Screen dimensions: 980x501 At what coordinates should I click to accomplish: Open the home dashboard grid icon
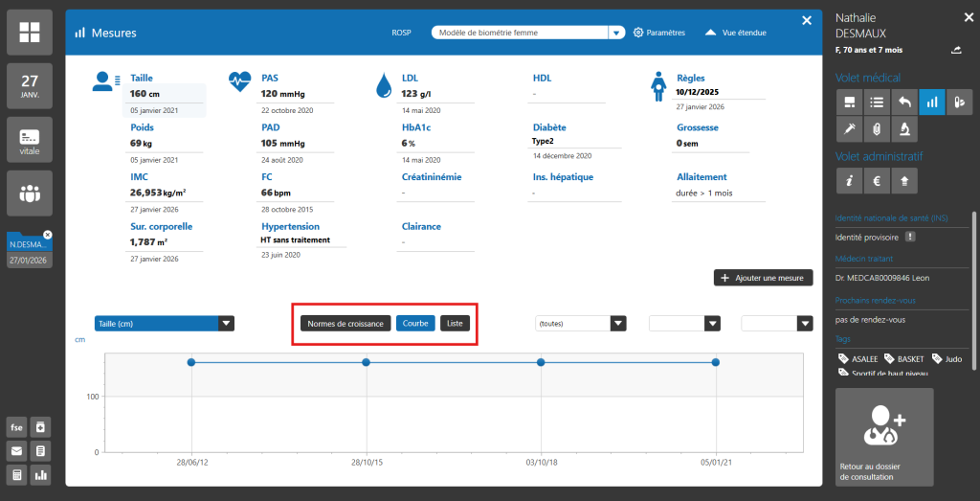click(30, 31)
